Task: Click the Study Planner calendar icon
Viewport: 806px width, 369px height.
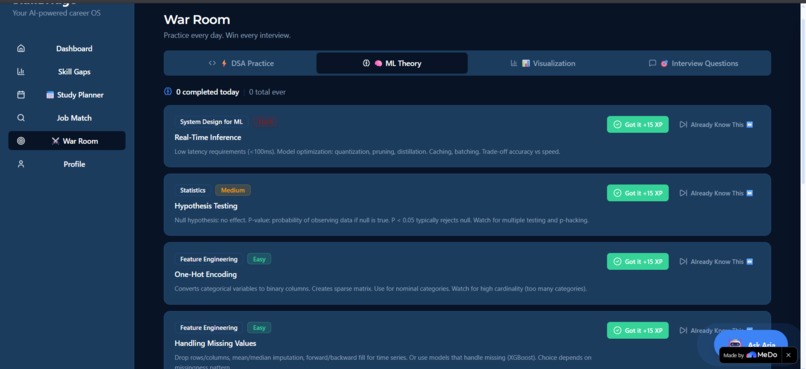Action: [21, 95]
